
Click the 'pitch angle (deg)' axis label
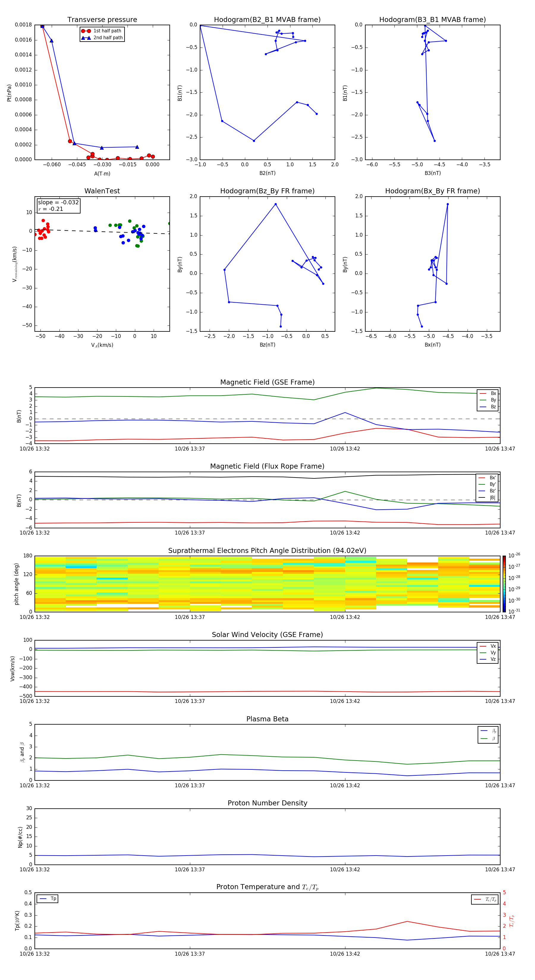16,584
